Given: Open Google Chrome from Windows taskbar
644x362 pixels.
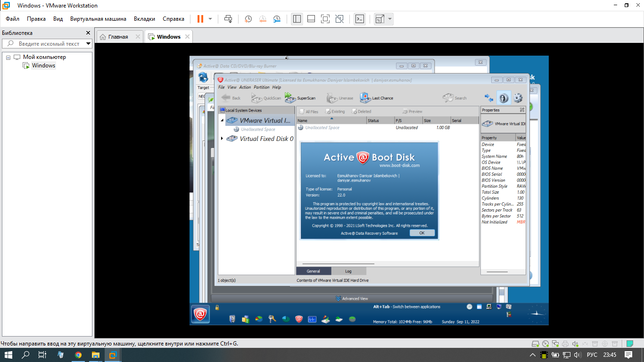Looking at the screenshot, I should [x=78, y=355].
